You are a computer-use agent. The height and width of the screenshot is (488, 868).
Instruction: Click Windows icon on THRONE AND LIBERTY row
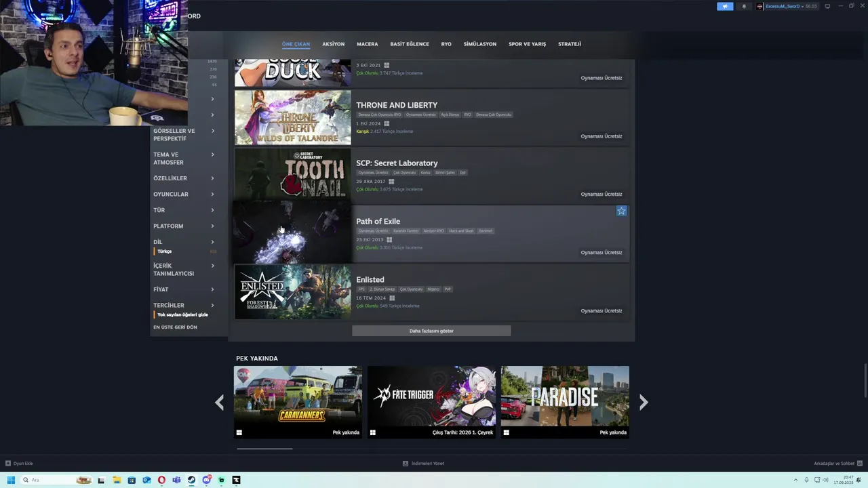tap(387, 123)
